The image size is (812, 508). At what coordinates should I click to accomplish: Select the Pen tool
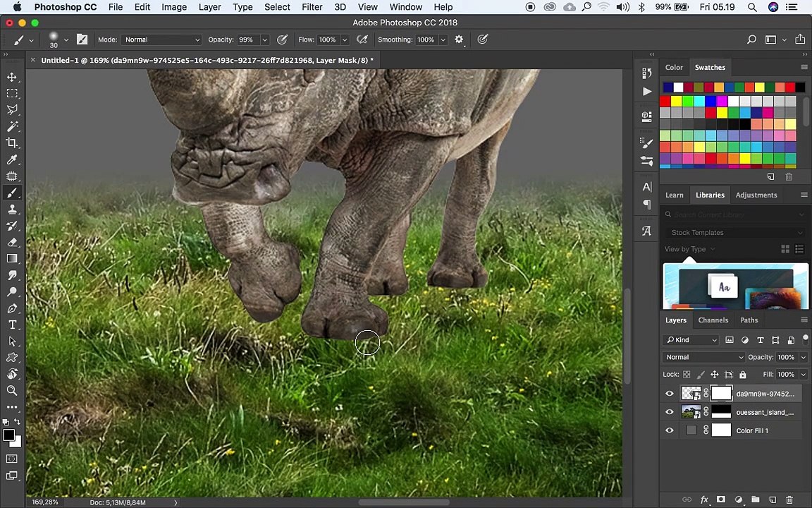(12, 308)
